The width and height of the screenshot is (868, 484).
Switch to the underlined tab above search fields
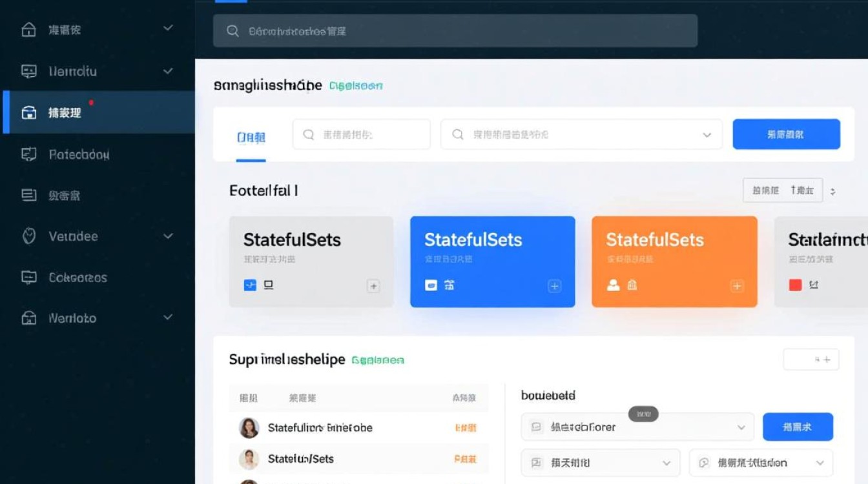(x=251, y=137)
